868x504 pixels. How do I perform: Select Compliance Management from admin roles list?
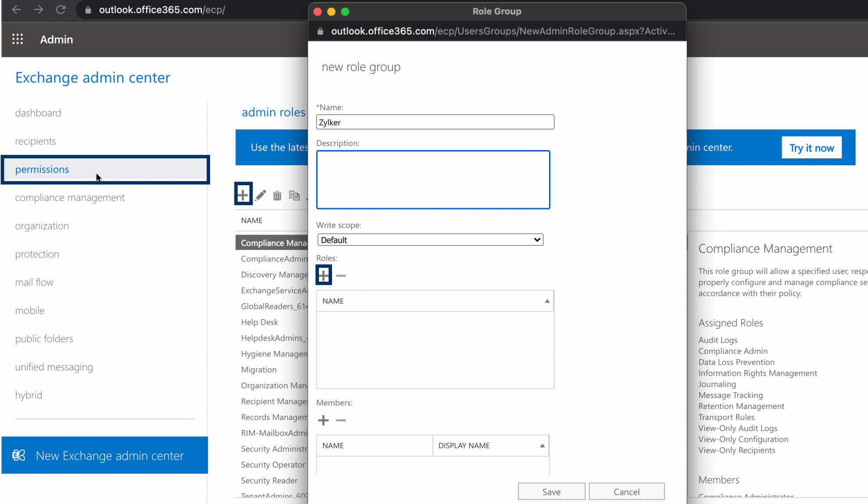point(273,242)
